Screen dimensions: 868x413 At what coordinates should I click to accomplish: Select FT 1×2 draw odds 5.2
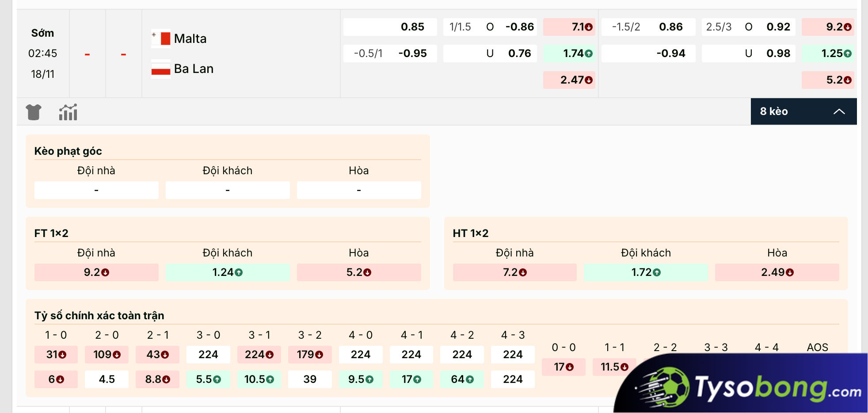point(359,272)
